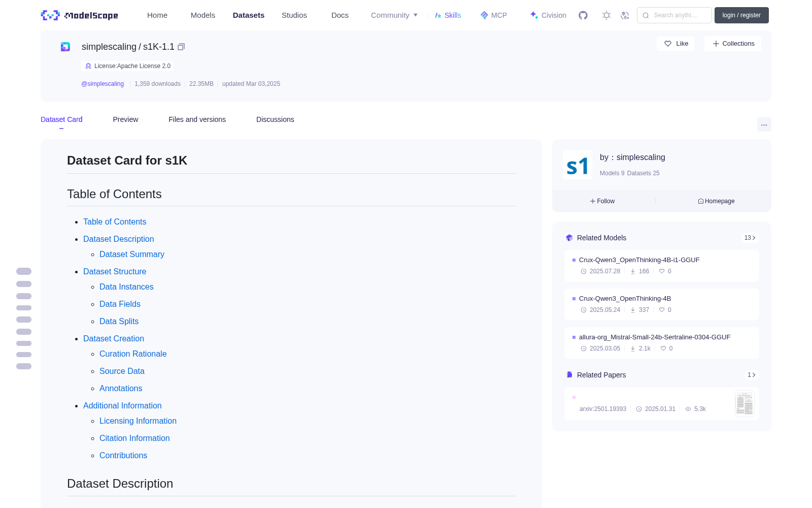Open the Models nav item

(x=203, y=15)
